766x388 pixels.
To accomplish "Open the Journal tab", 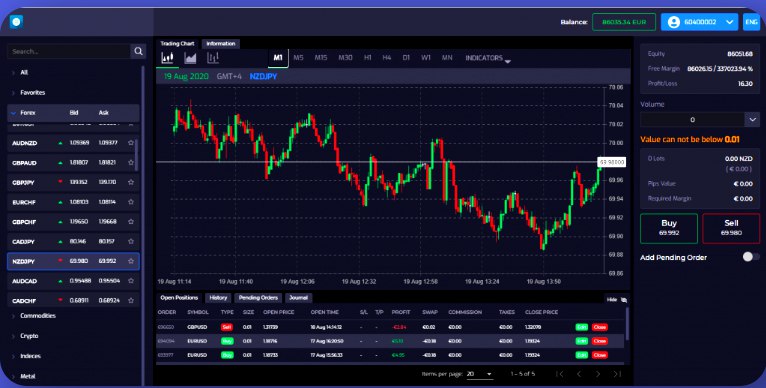I will [298, 298].
